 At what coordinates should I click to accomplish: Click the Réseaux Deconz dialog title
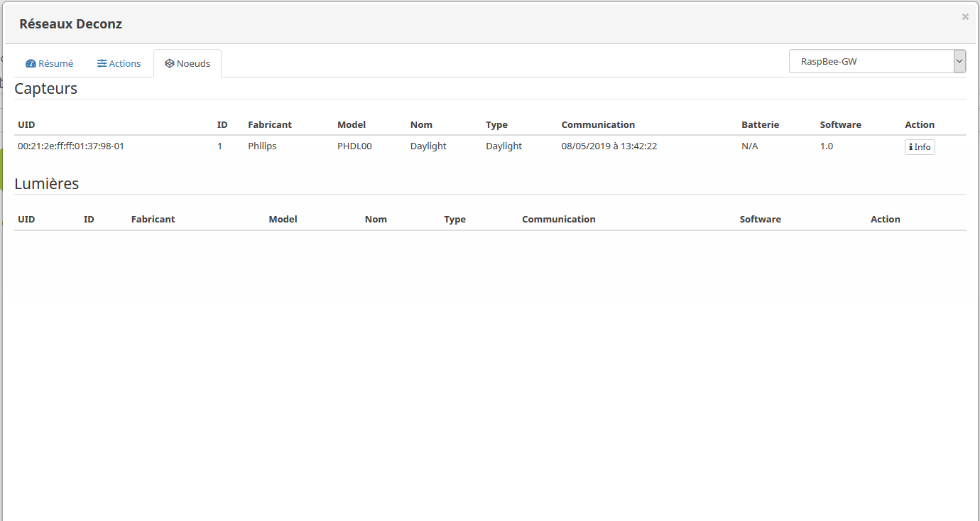click(x=71, y=23)
